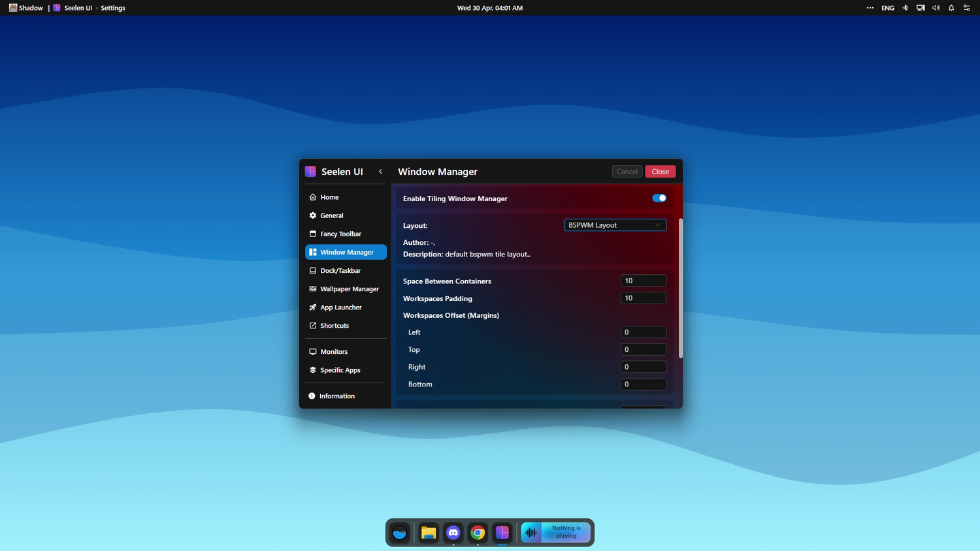Disable the Enable Tiling Window Manager switch
The height and width of the screenshot is (551, 980).
659,198
